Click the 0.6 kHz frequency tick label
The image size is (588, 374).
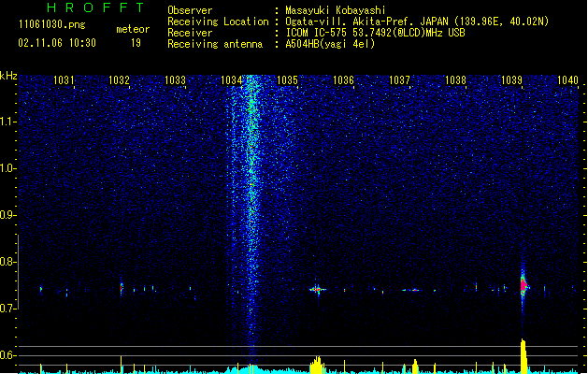(x=8, y=355)
